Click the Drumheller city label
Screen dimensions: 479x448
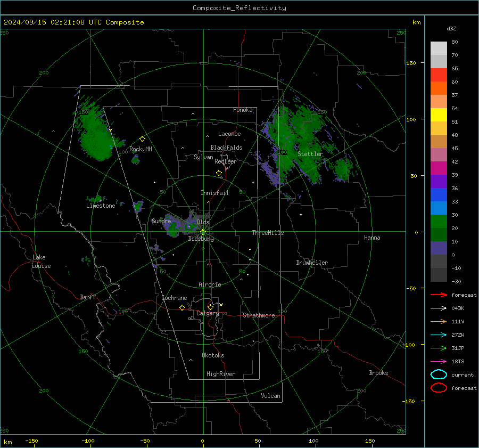pyautogui.click(x=312, y=263)
